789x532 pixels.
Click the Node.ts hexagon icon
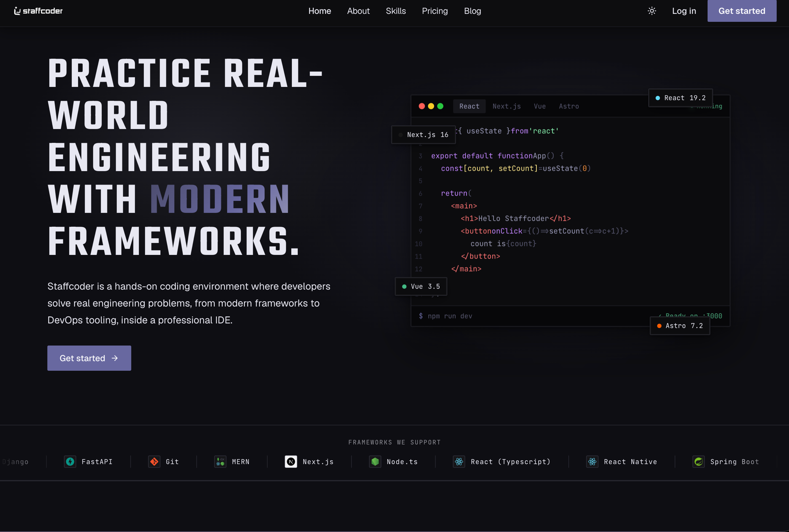(x=375, y=461)
